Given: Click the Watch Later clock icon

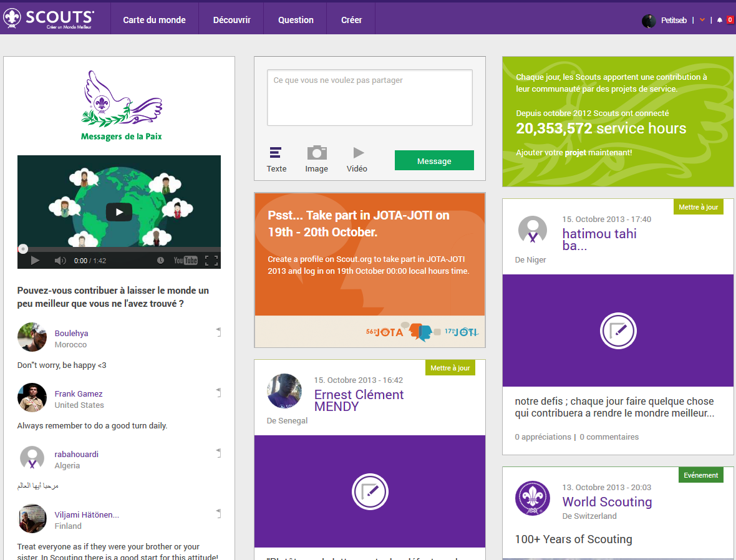Looking at the screenshot, I should pyautogui.click(x=160, y=261).
